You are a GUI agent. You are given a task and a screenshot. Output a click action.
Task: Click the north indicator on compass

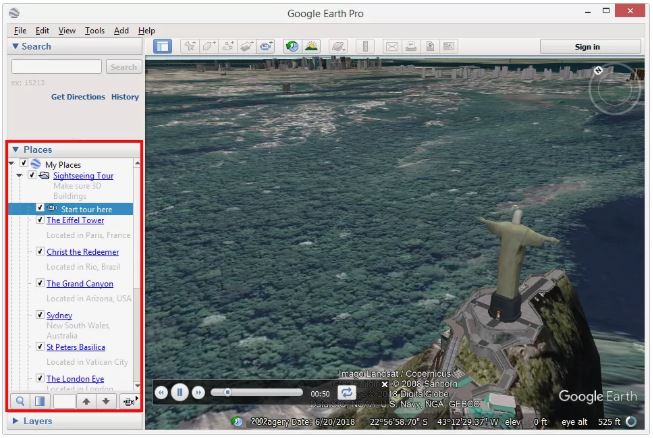point(598,70)
